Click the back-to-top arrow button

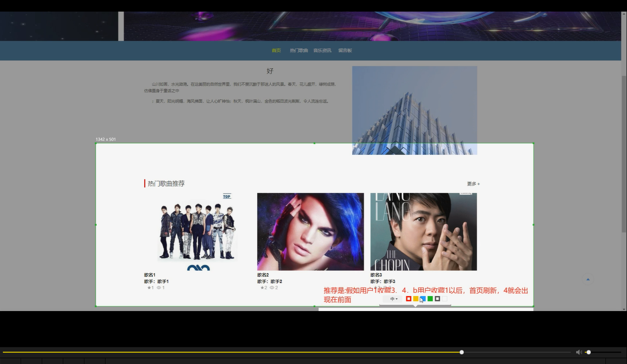[x=588, y=279]
